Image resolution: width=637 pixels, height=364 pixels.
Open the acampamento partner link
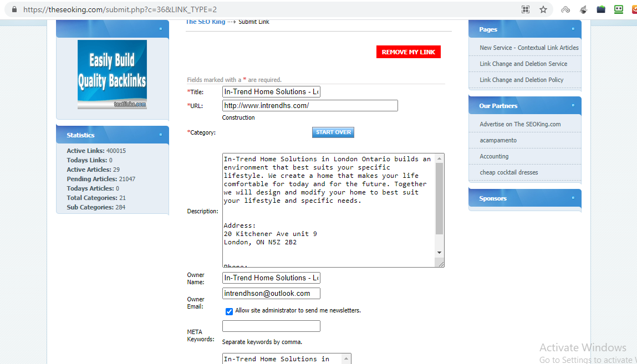click(498, 140)
